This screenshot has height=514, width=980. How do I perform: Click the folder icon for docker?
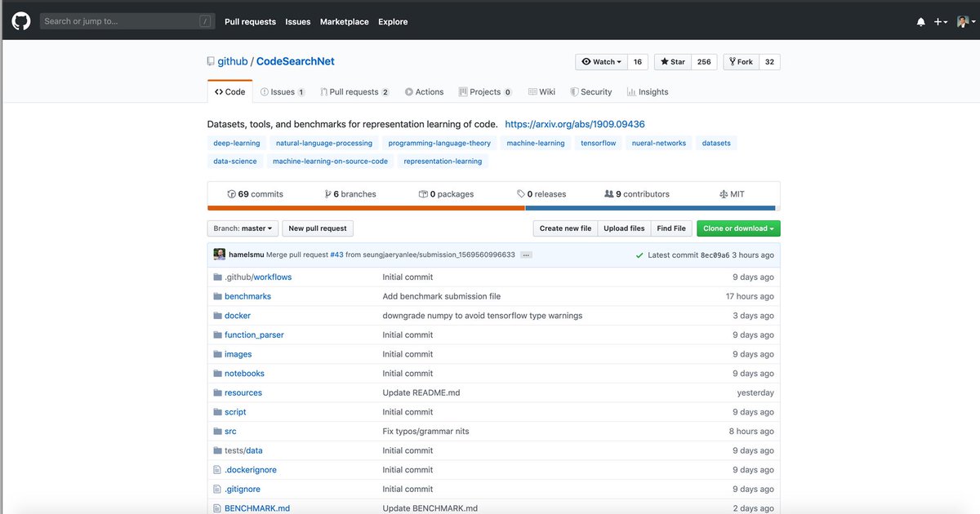217,316
